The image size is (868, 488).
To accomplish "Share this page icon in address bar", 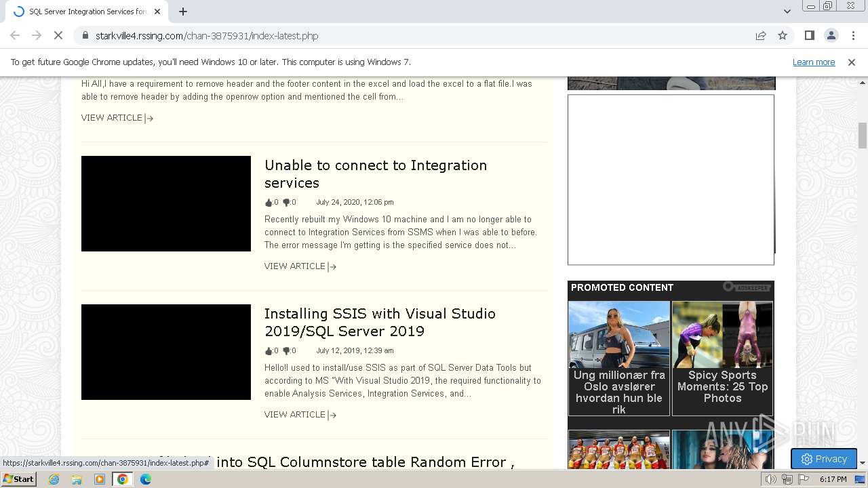I will pos(761,35).
